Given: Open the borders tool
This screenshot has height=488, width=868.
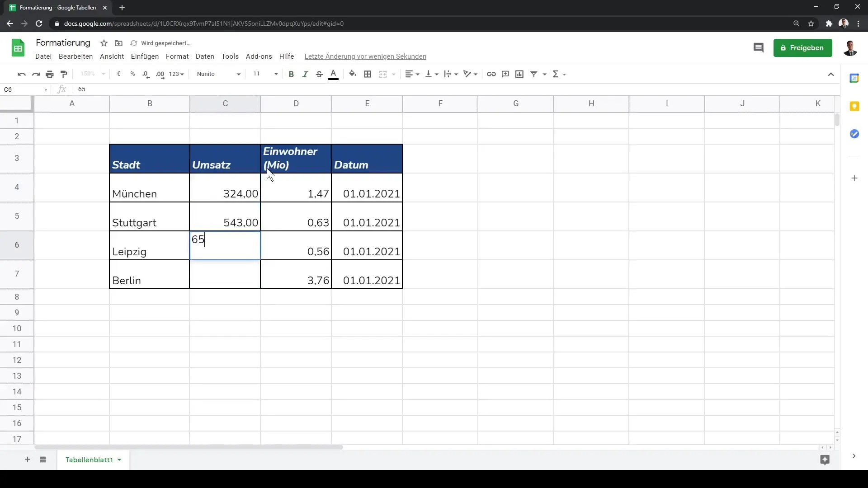Looking at the screenshot, I should click(x=368, y=74).
